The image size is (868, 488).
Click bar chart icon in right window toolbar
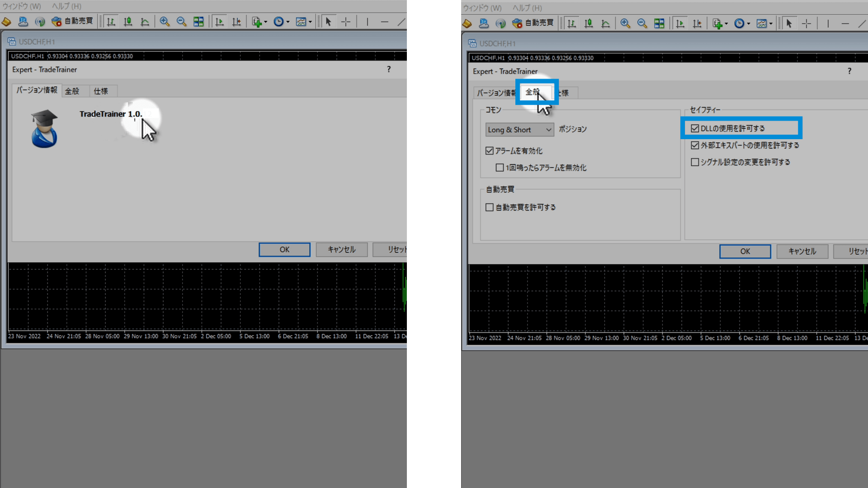tap(572, 23)
